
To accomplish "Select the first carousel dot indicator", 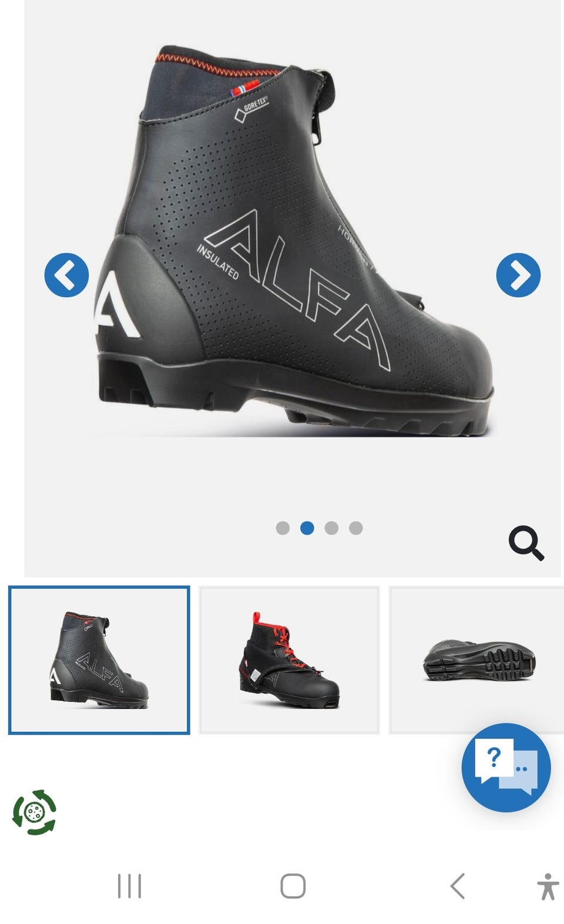I will click(283, 528).
